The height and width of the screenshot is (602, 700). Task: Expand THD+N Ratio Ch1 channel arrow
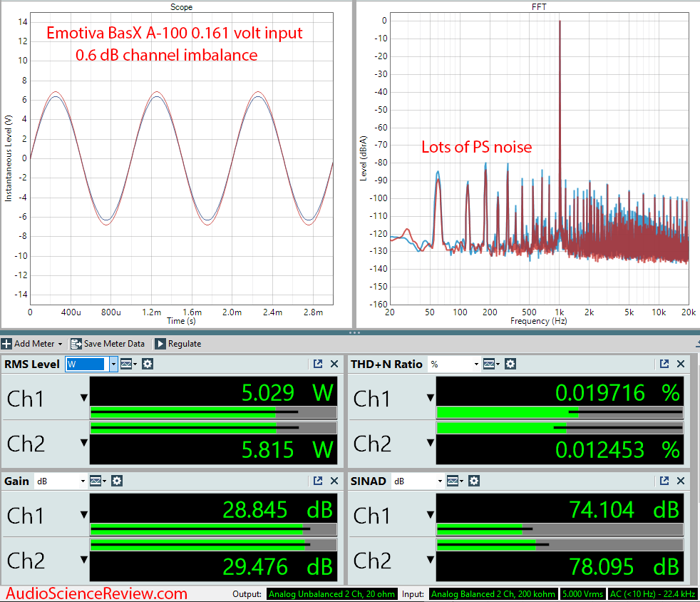click(x=431, y=397)
